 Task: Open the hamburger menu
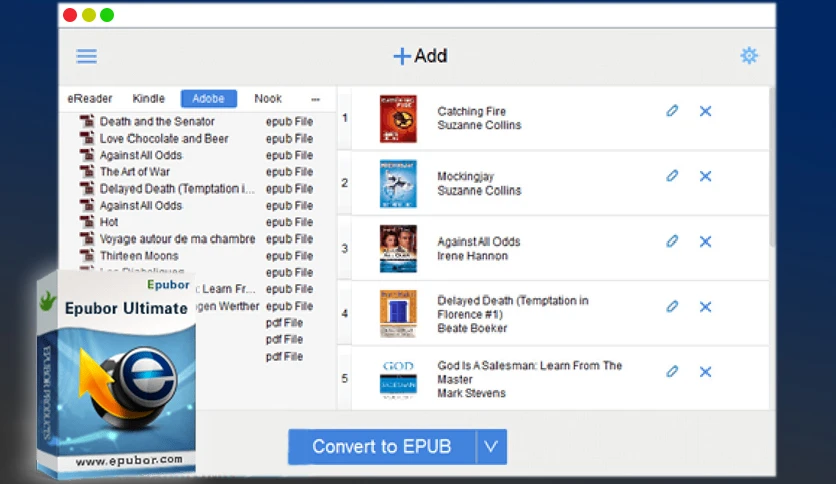click(x=86, y=56)
